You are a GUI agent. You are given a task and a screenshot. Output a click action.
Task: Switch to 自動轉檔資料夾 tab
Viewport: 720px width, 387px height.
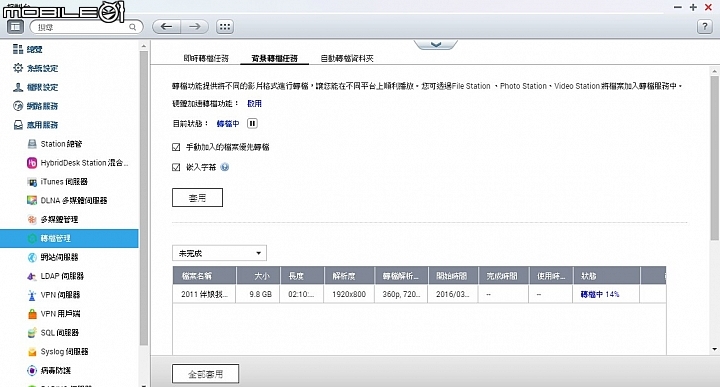pos(347,58)
